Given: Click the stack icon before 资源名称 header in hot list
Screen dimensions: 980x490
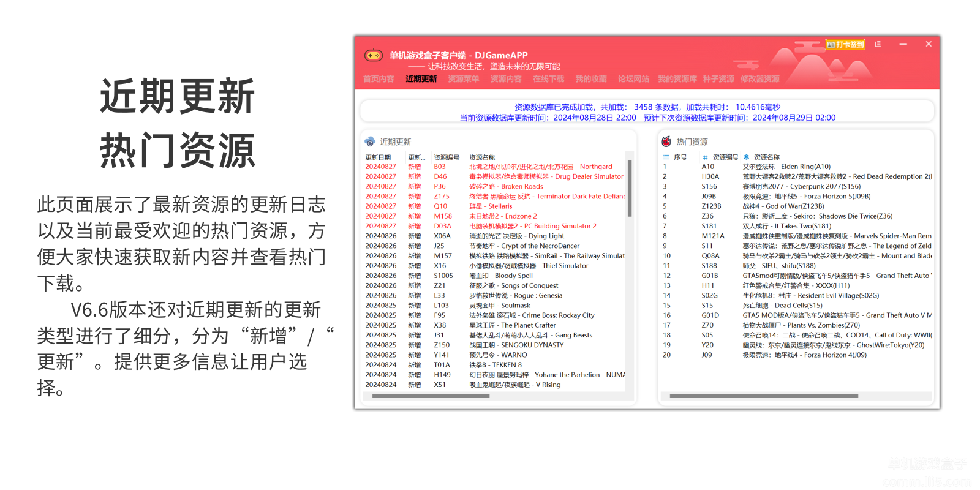Looking at the screenshot, I should (x=746, y=157).
